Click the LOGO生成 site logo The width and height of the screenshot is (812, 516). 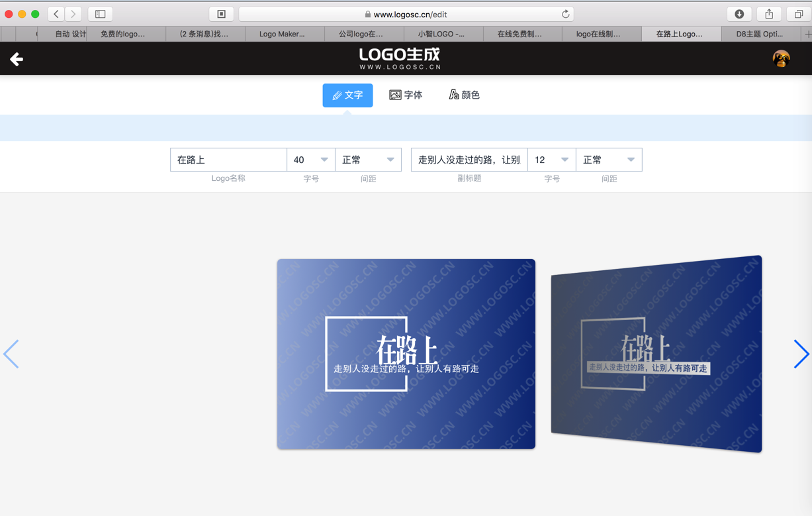(x=400, y=59)
